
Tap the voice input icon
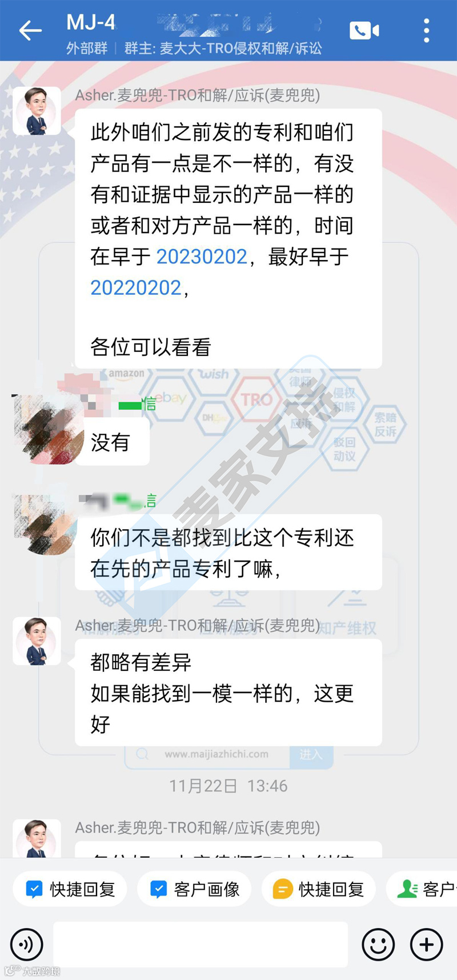coord(26,944)
